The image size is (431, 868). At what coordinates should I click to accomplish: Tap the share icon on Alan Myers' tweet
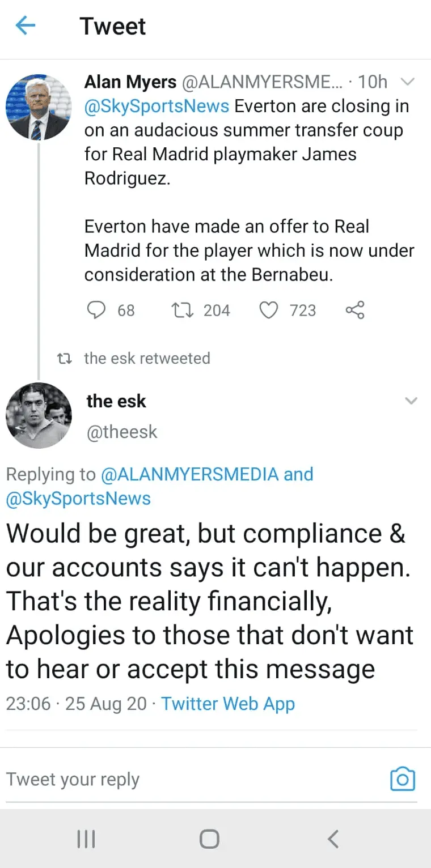355,310
